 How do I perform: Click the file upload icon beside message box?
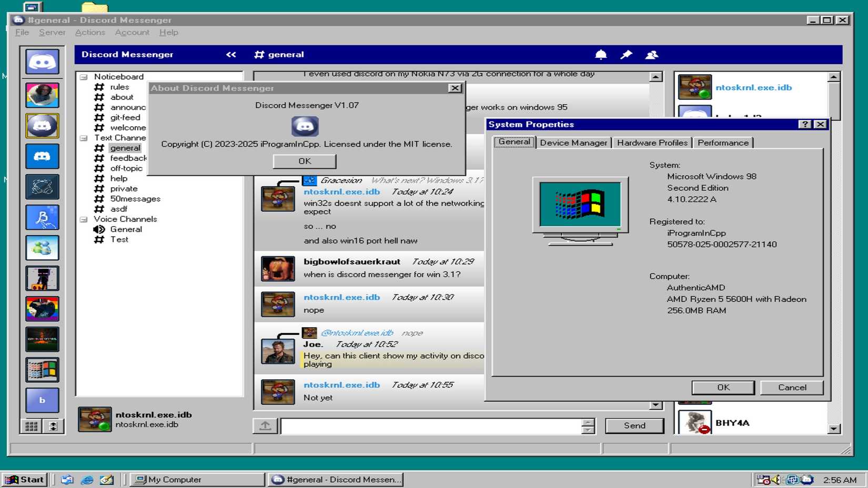(x=265, y=425)
